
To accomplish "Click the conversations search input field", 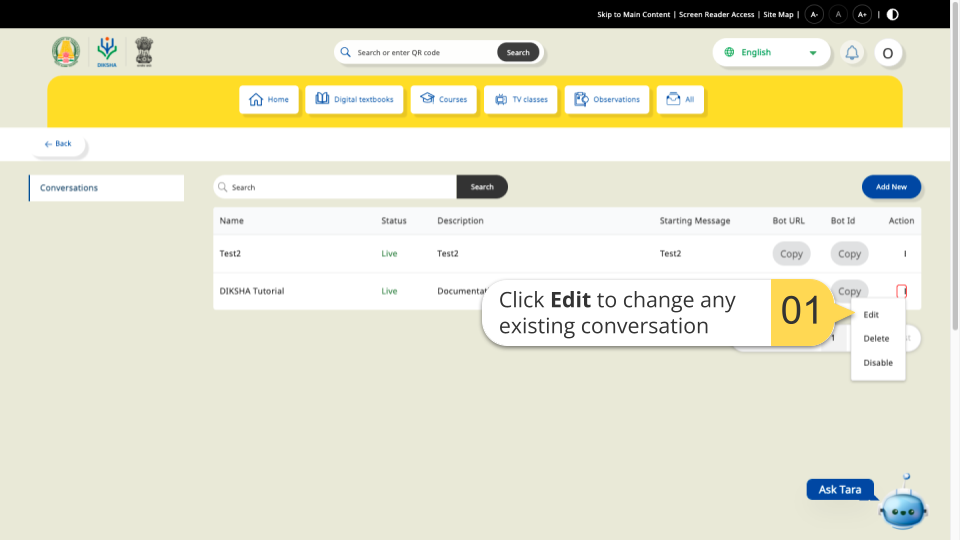I will pos(335,187).
